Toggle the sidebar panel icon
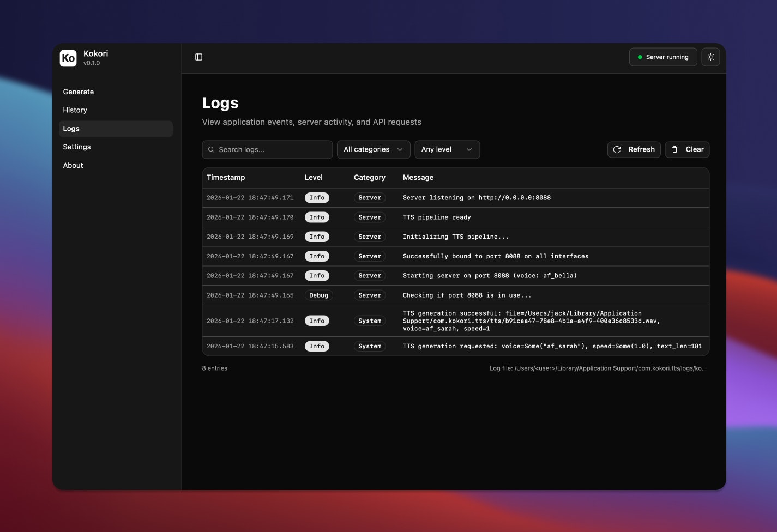777x532 pixels. (198, 57)
